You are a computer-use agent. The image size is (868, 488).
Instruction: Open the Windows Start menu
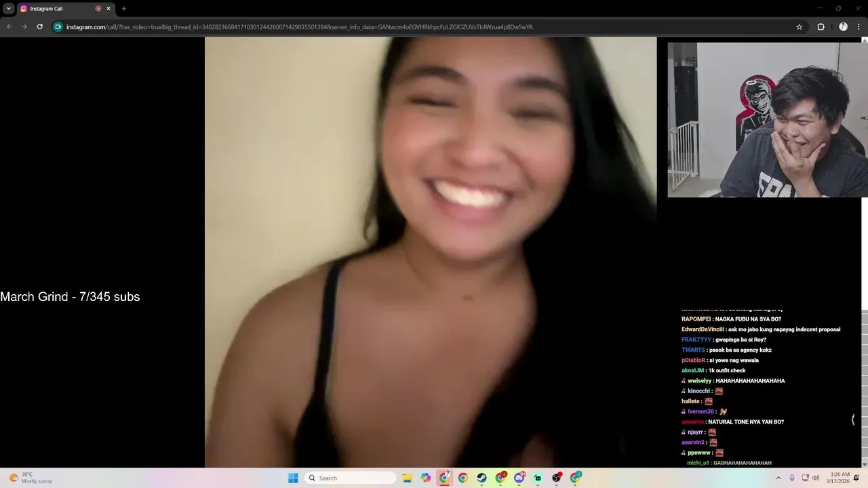(x=293, y=478)
